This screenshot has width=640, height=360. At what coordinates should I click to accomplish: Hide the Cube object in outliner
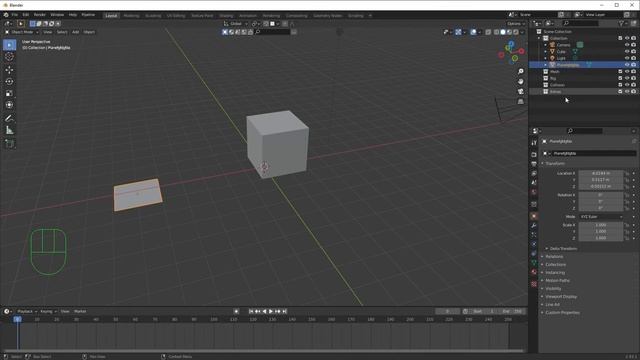627,51
